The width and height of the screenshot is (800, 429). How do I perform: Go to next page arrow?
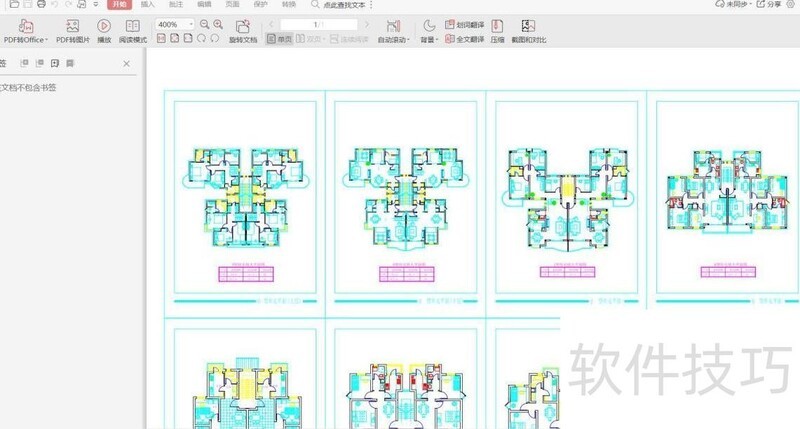[366, 24]
